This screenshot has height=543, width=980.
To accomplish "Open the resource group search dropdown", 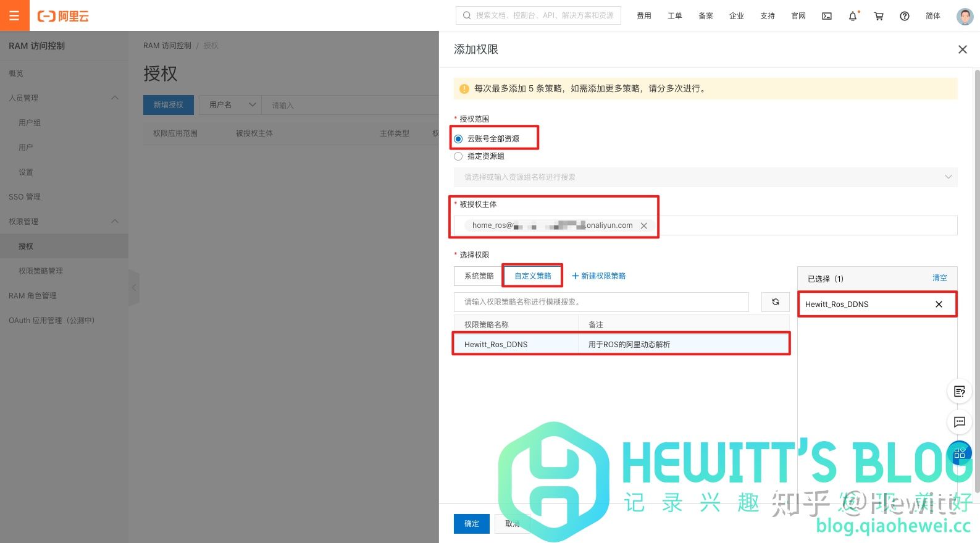I will 705,177.
